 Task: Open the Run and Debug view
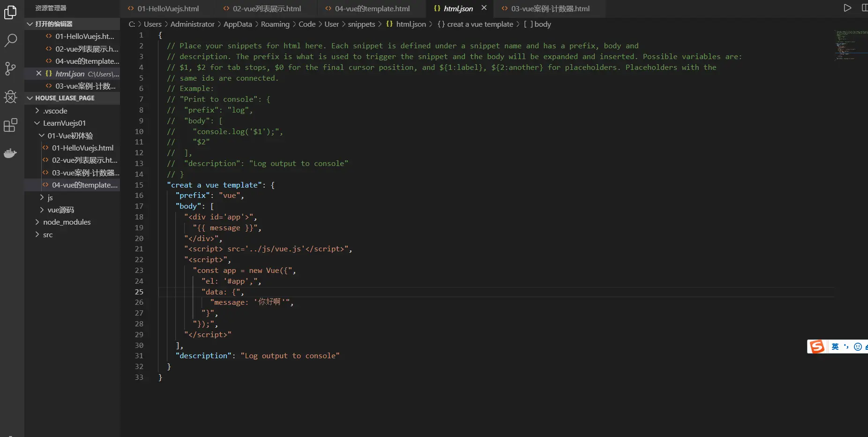click(10, 97)
